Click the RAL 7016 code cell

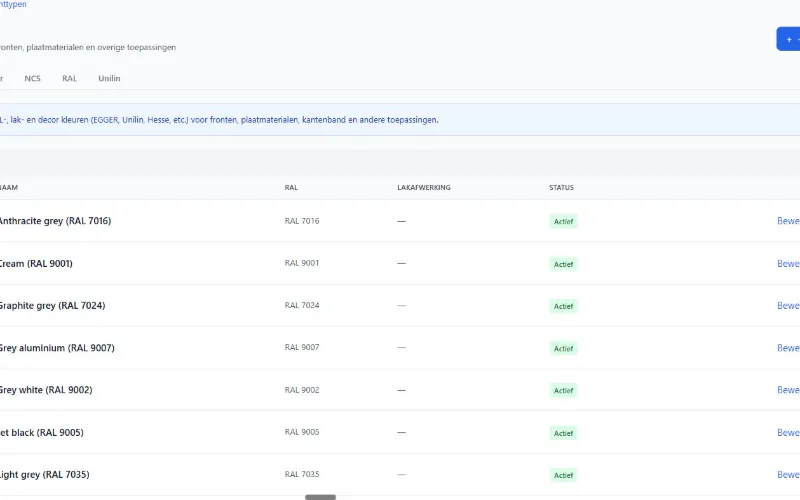click(x=302, y=221)
